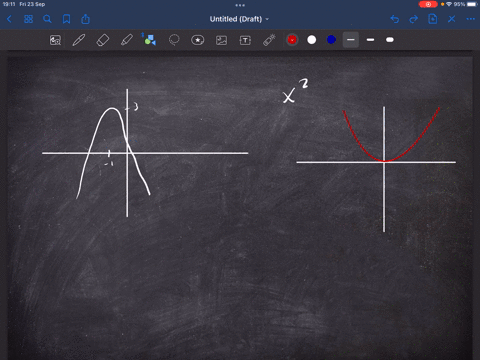Open the search tool

pos(47,19)
